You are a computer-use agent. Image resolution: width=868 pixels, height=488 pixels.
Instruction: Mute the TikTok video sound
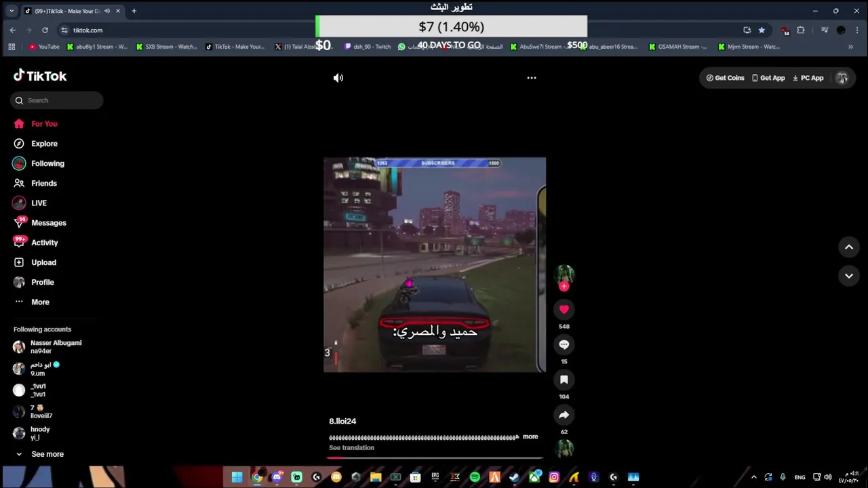click(338, 78)
